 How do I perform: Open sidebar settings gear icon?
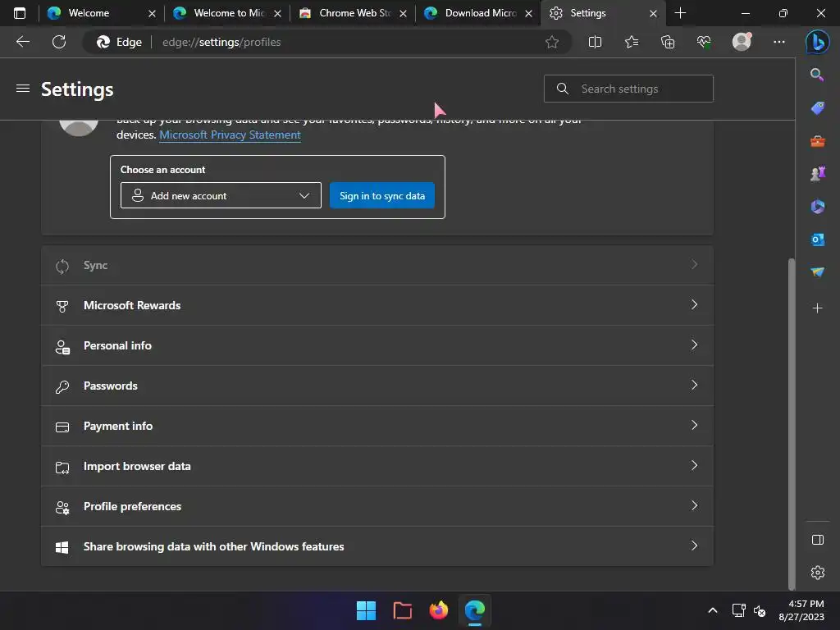click(818, 573)
